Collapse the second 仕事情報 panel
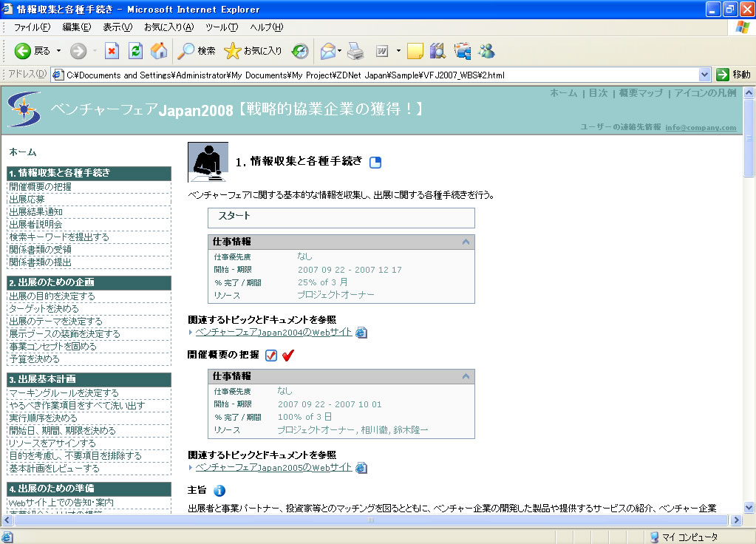 (x=466, y=376)
